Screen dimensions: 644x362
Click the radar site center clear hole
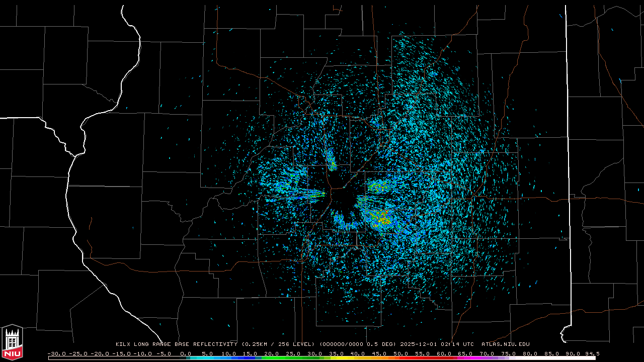345,200
